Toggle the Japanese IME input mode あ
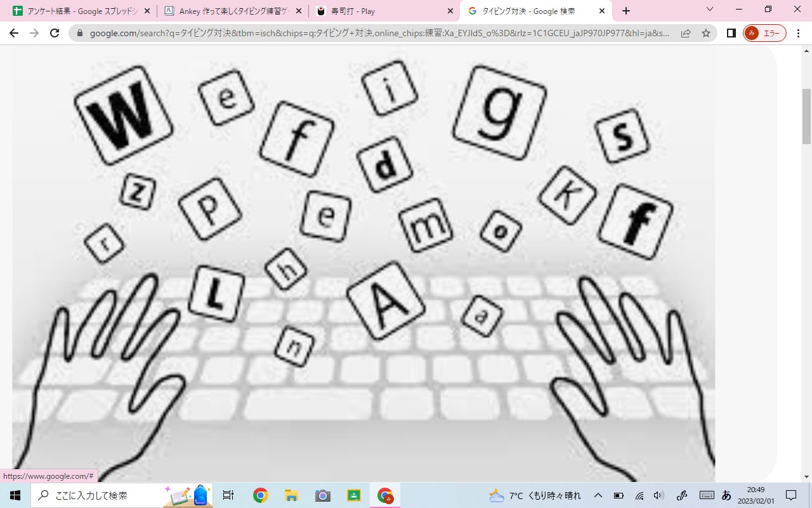 tap(726, 495)
